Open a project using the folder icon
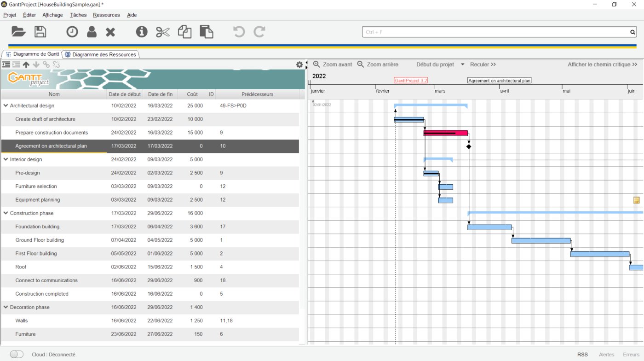The height and width of the screenshot is (361, 644). 18,31
